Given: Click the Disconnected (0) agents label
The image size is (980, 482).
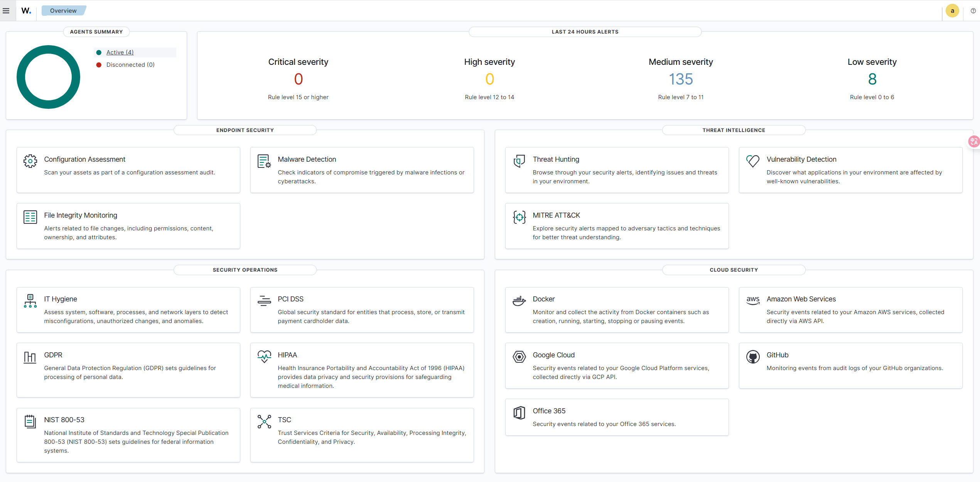Looking at the screenshot, I should point(130,64).
